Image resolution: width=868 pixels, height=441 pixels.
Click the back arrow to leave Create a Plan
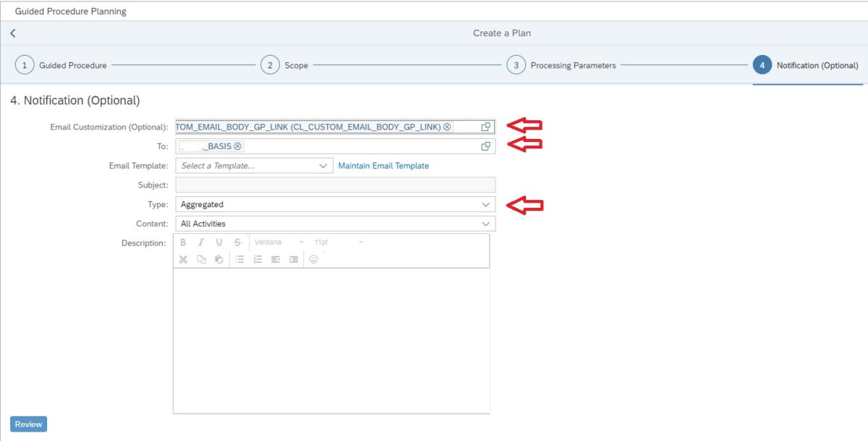point(12,33)
